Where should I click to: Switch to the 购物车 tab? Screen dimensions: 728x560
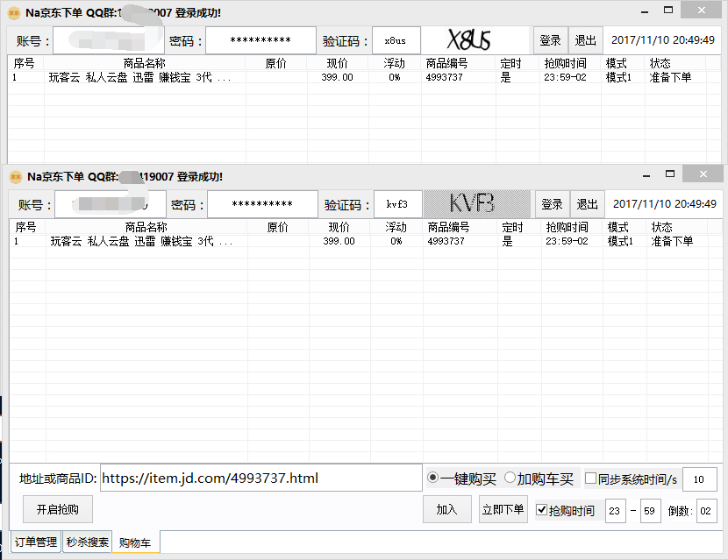pos(135,542)
